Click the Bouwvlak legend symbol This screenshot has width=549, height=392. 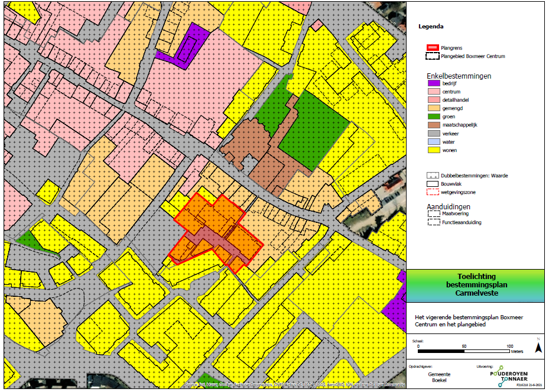coord(433,184)
